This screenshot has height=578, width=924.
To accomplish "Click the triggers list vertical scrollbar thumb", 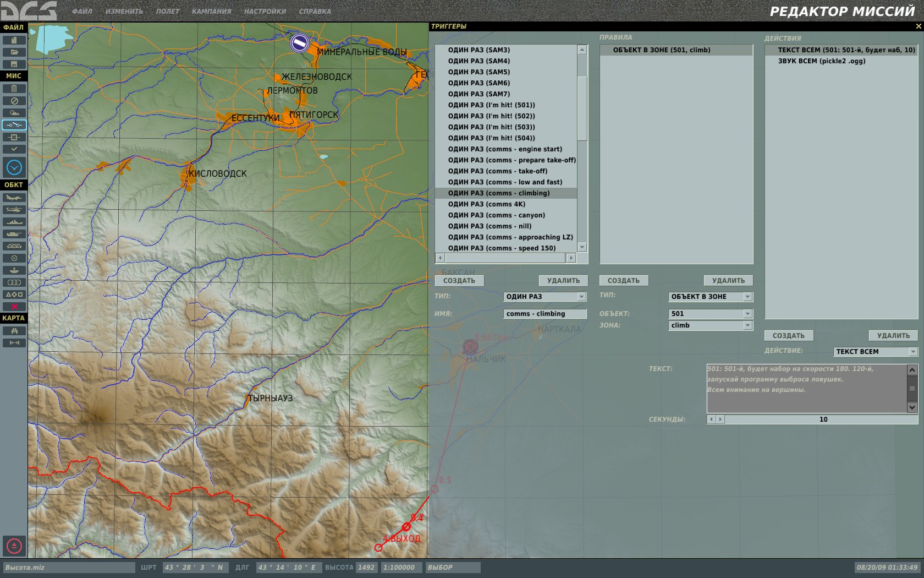I will [x=582, y=108].
